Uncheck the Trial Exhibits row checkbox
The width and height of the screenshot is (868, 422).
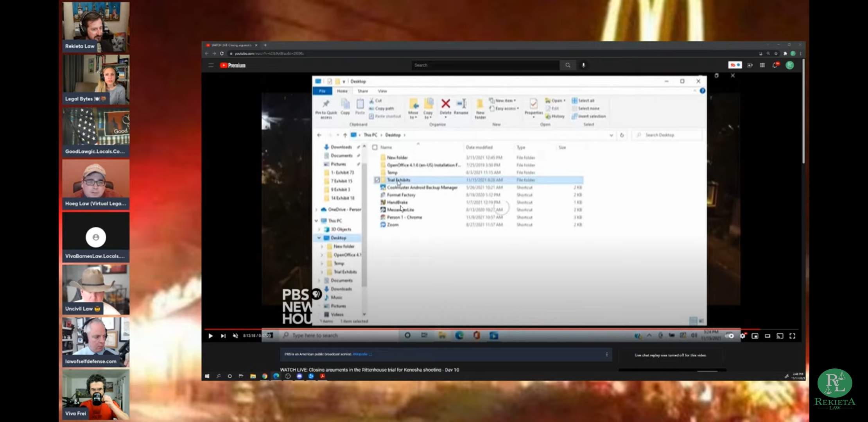click(x=377, y=180)
